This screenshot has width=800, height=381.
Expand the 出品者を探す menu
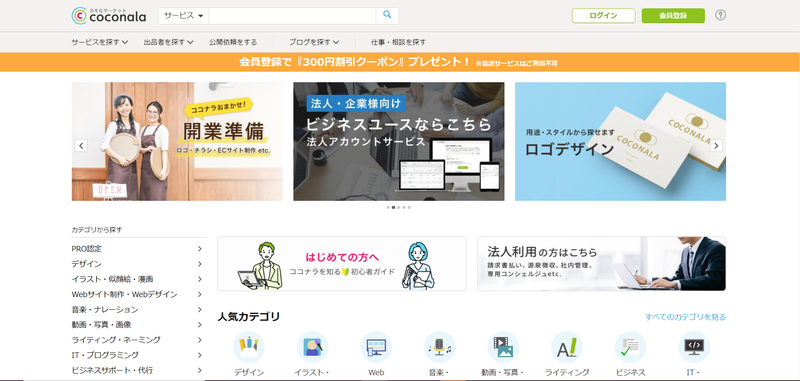coord(168,42)
